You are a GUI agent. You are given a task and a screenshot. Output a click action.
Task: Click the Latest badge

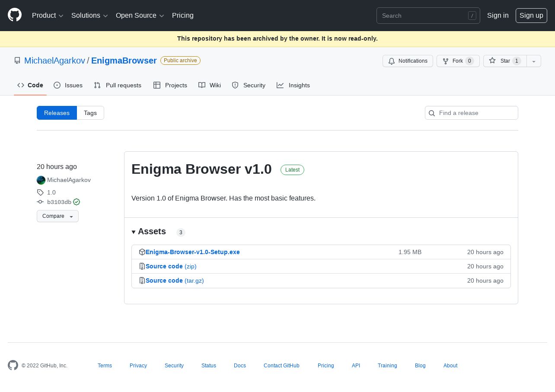point(292,170)
